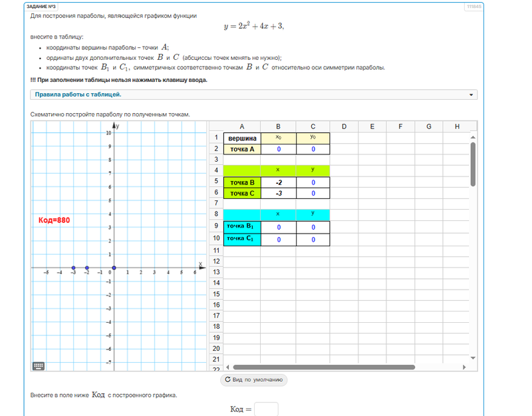Image resolution: width=532 pixels, height=416 pixels.
Task: Select the y cell for точка B
Action: [x=313, y=182]
